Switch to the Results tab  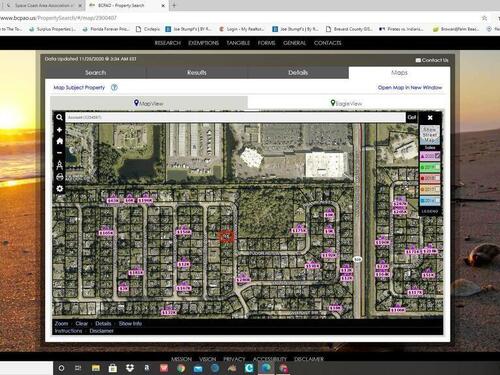point(197,72)
